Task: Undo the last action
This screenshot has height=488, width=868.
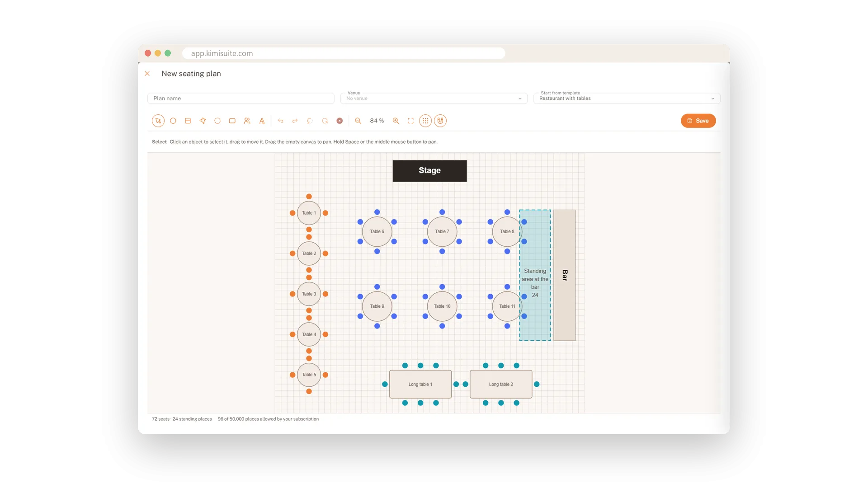Action: point(280,121)
